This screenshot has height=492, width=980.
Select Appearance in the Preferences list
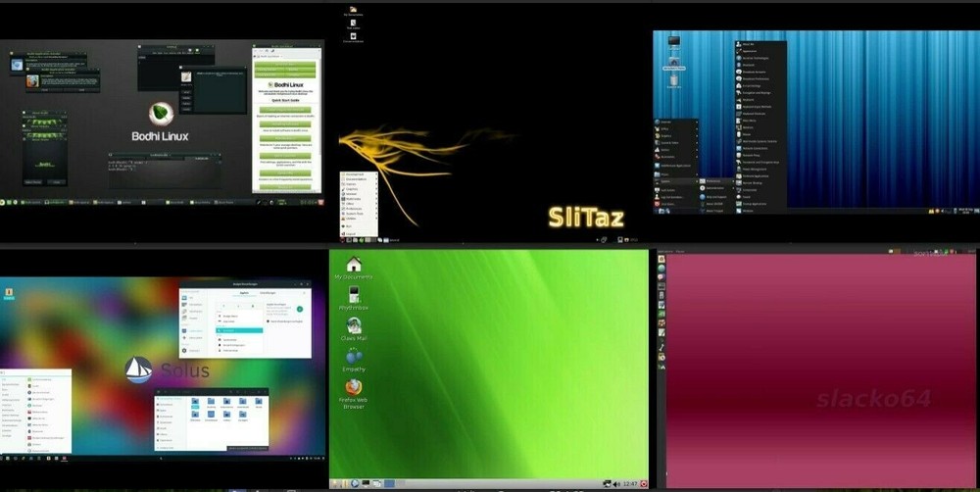click(x=760, y=51)
